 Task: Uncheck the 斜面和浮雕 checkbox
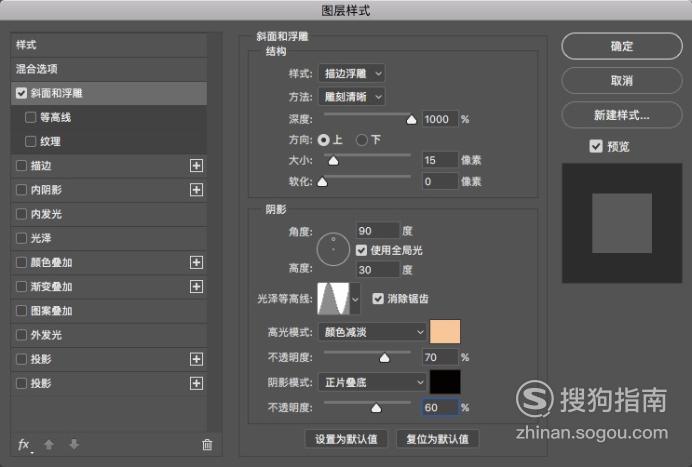coord(21,93)
